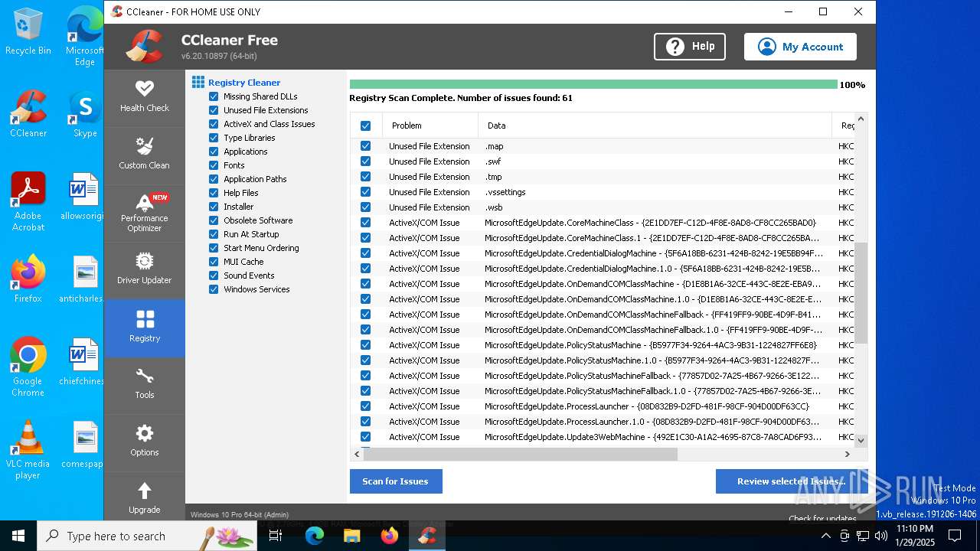Image resolution: width=980 pixels, height=551 pixels.
Task: Open Firefox from the taskbar
Action: click(x=390, y=536)
